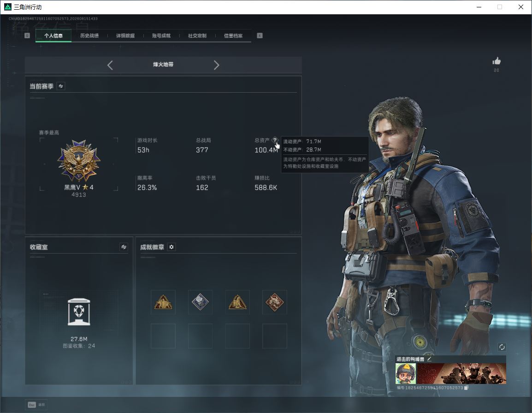Copy the player ID number with the copy icon
The height and width of the screenshot is (413, 532).
(466, 388)
